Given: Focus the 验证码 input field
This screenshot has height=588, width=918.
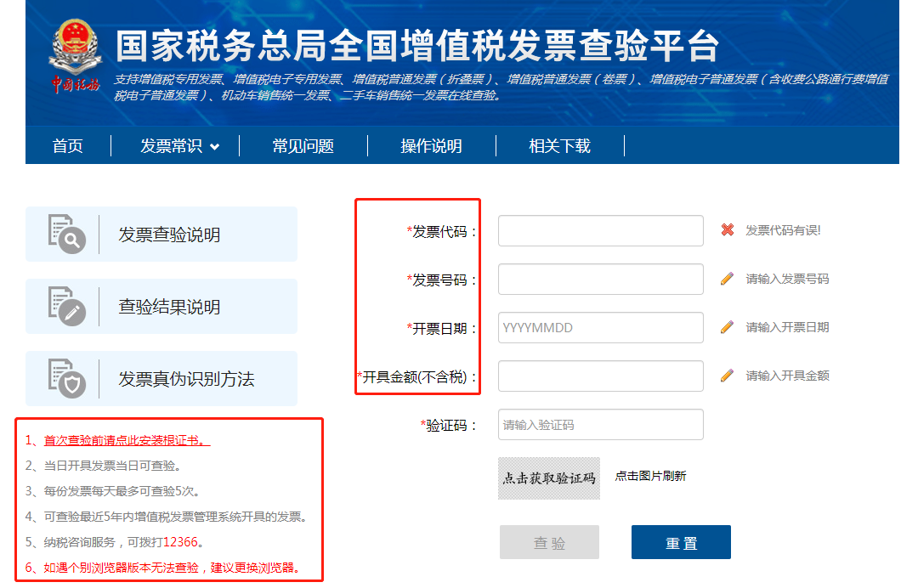Looking at the screenshot, I should pyautogui.click(x=601, y=424).
